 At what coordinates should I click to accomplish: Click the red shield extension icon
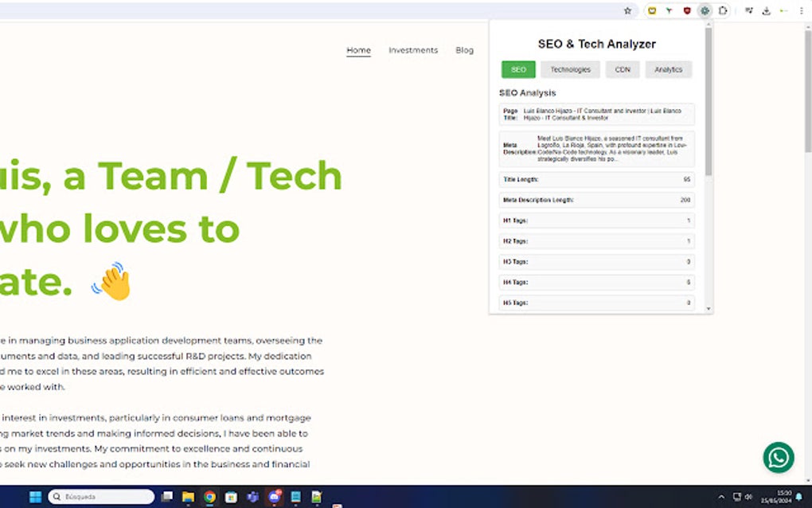pos(688,10)
